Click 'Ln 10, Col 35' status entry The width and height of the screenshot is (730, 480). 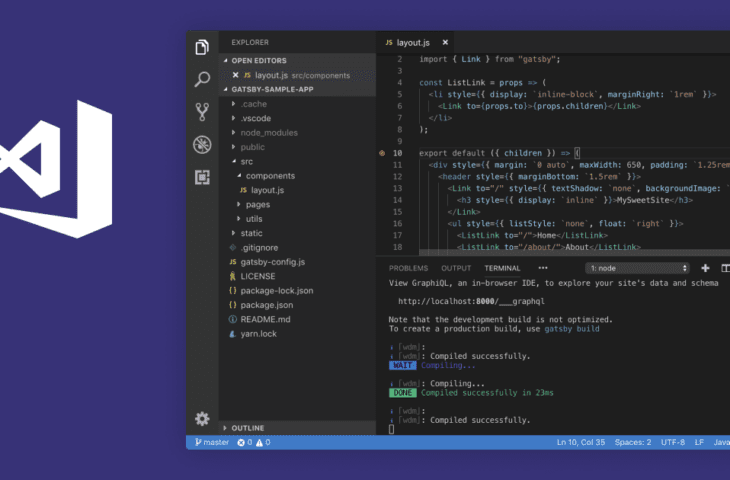click(x=581, y=442)
